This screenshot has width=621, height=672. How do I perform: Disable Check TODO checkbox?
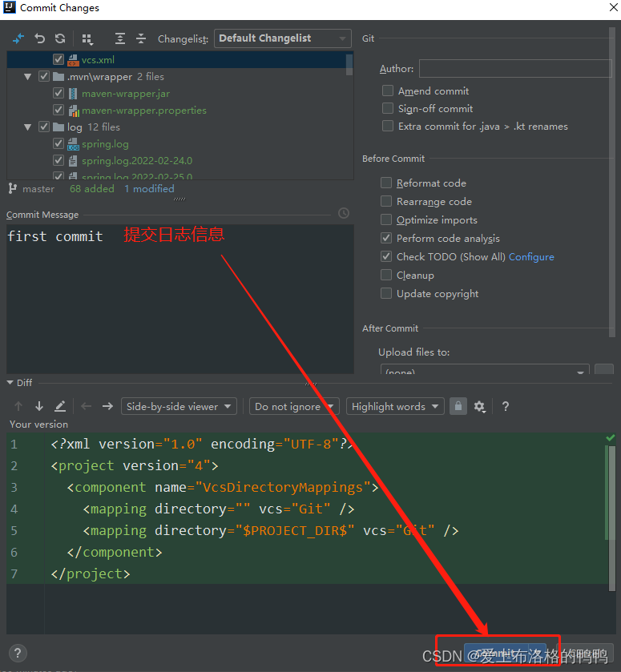[x=386, y=256]
